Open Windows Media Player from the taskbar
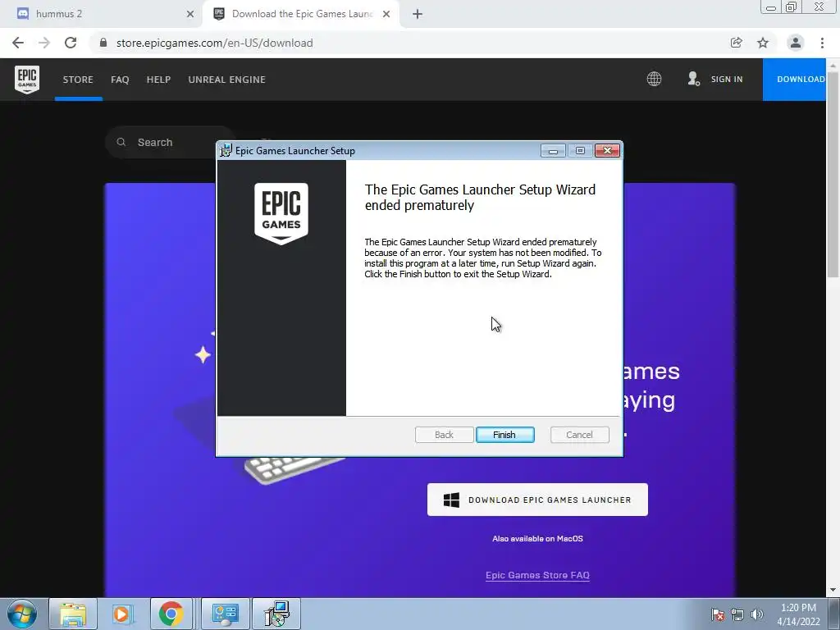 pyautogui.click(x=122, y=614)
